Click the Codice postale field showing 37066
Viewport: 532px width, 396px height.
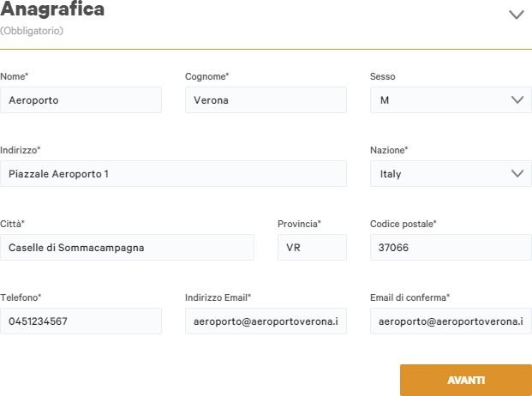tap(451, 247)
